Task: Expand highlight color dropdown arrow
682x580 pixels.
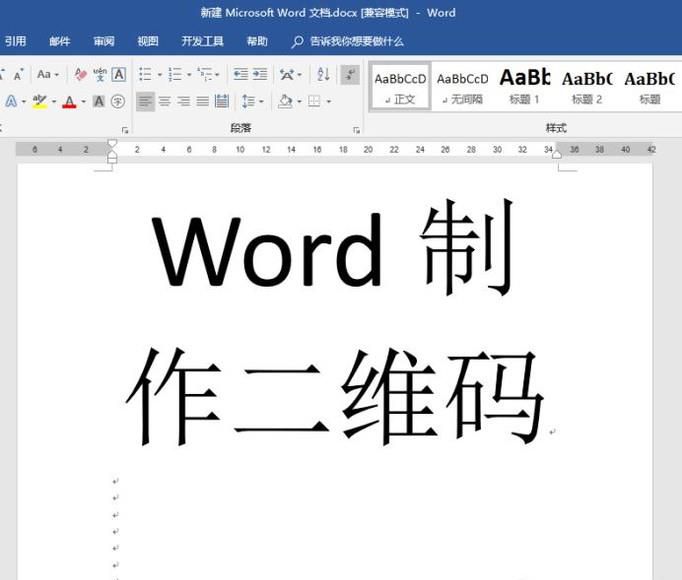Action: tap(54, 102)
